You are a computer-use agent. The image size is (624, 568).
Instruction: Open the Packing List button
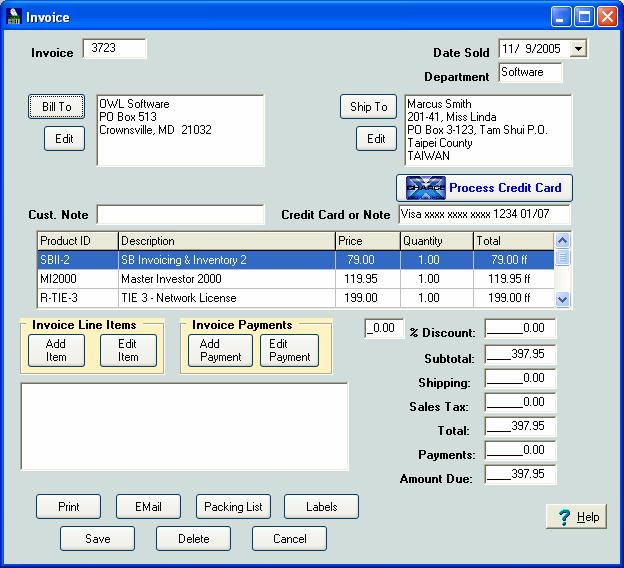coord(233,507)
